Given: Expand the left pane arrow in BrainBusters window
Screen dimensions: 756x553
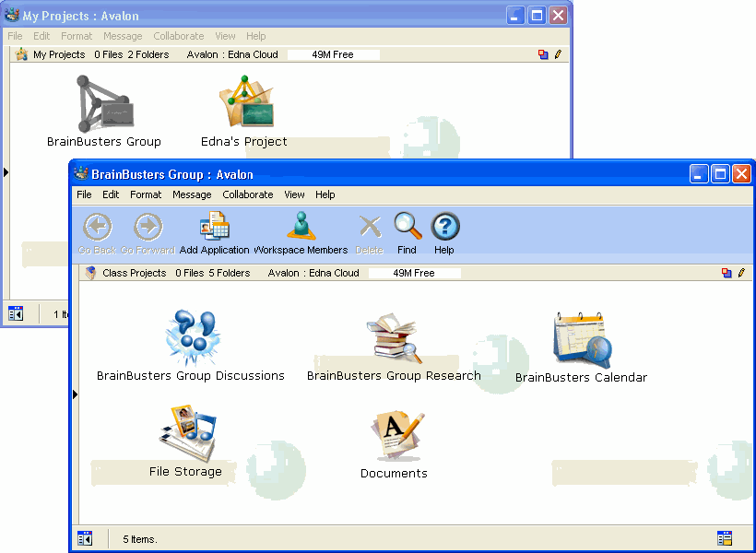Looking at the screenshot, I should tap(75, 394).
